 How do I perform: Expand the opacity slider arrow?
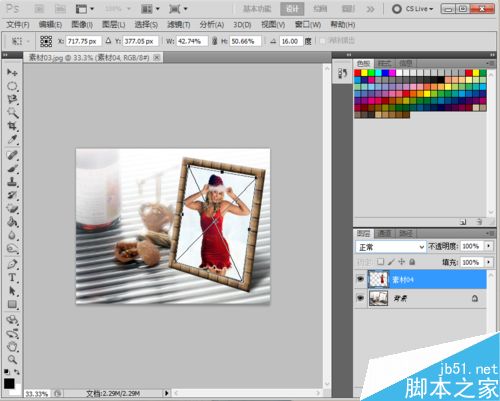[489, 246]
